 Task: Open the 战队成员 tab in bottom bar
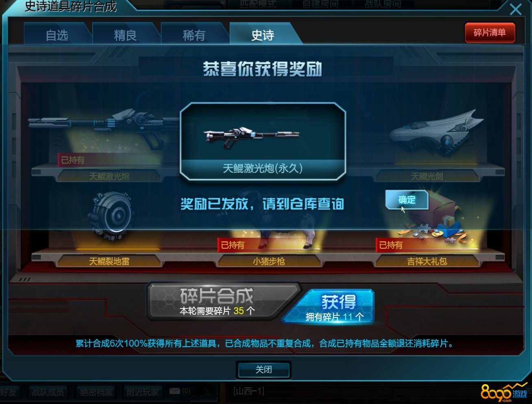(48, 392)
